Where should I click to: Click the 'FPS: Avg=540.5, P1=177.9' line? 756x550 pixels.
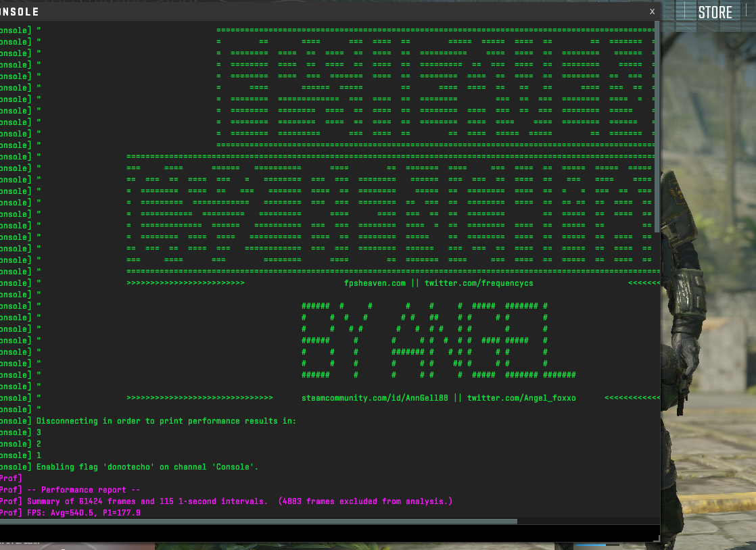pyautogui.click(x=84, y=513)
